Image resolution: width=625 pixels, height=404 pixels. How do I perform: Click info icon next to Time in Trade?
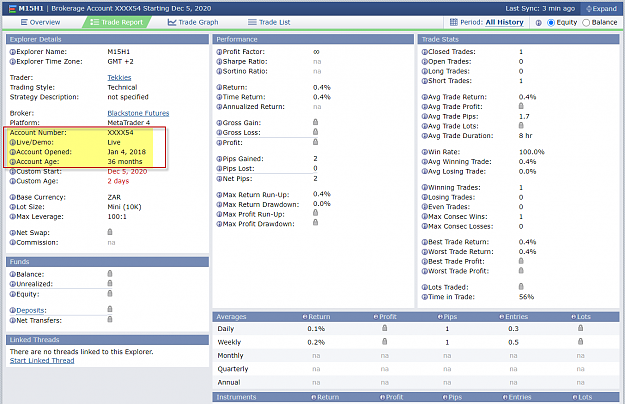click(x=425, y=297)
